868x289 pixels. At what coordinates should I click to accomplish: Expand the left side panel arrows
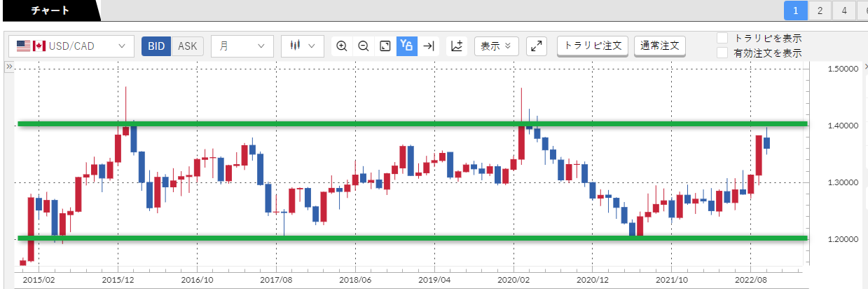(8, 66)
